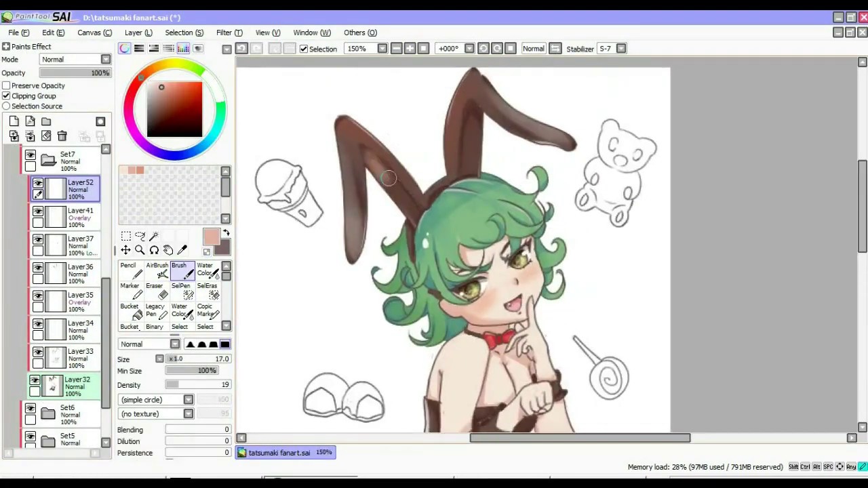Select the Brush tool
This screenshot has height=488, width=868.
182,271
